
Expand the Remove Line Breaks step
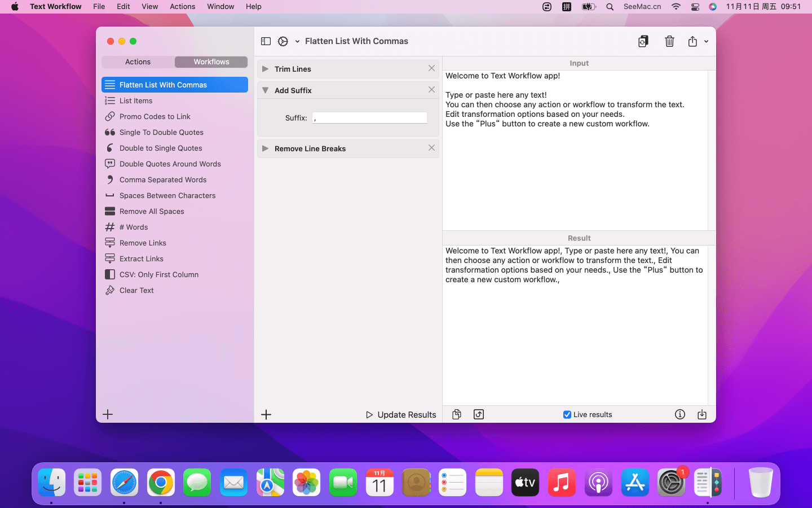coord(265,148)
